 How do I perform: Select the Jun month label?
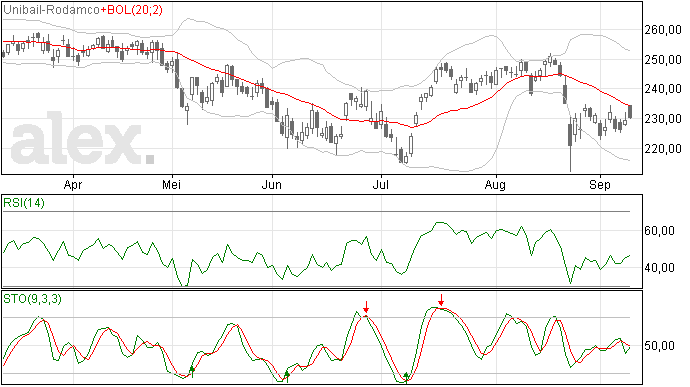(x=272, y=184)
